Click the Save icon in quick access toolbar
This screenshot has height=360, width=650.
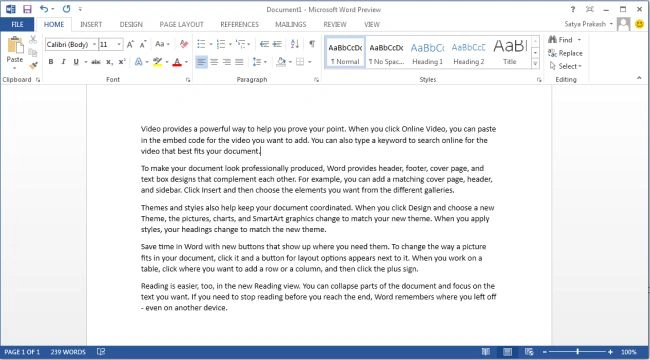coord(27,9)
